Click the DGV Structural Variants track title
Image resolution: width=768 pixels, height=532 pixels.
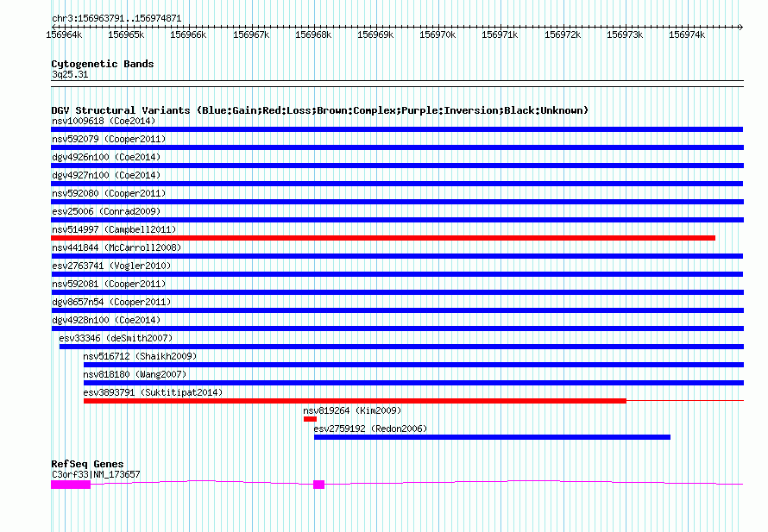[319, 110]
